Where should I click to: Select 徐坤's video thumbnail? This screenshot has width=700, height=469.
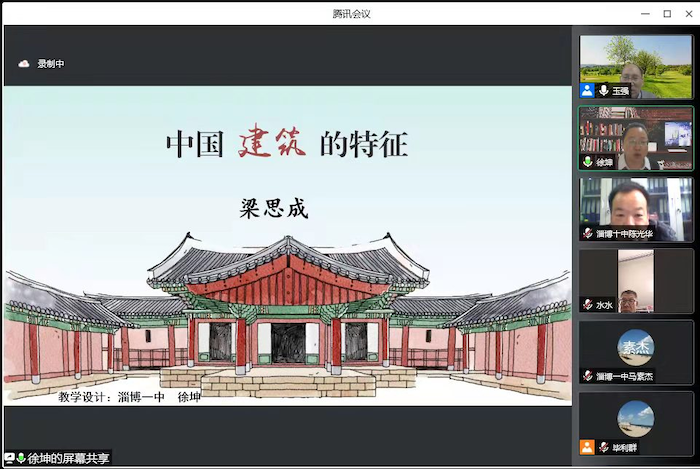[x=636, y=135]
